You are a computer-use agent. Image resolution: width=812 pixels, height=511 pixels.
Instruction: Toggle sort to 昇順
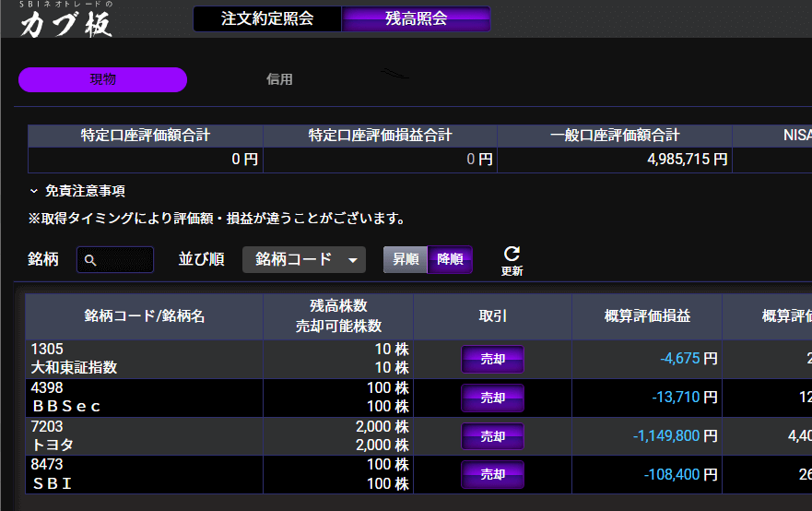406,259
